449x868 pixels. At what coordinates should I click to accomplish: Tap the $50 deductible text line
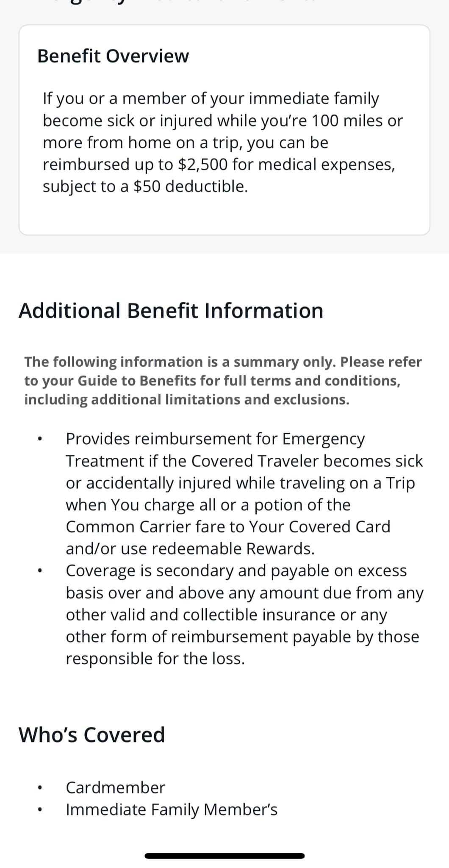(145, 186)
